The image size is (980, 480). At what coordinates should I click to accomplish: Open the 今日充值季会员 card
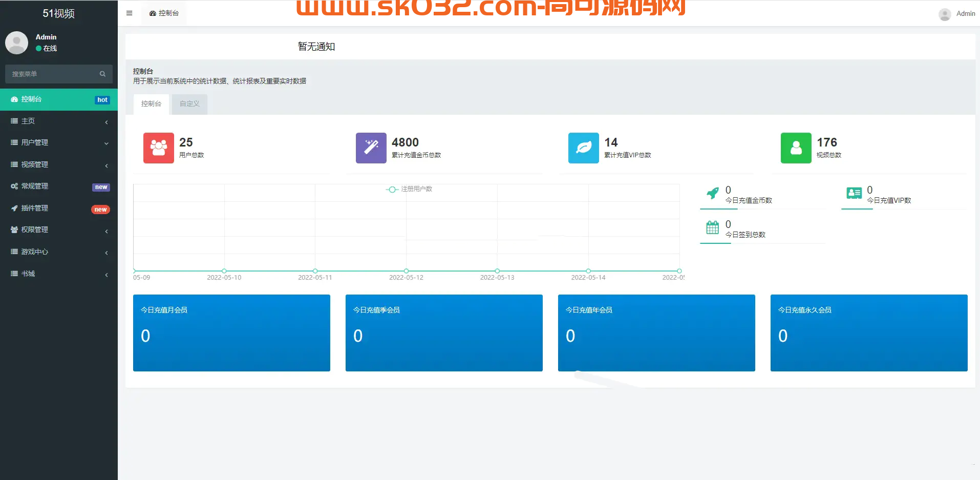[x=444, y=332]
